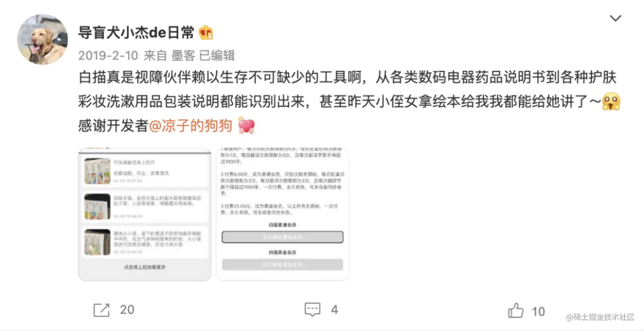Open the left screenshot thumbnail of scan list

(145, 214)
